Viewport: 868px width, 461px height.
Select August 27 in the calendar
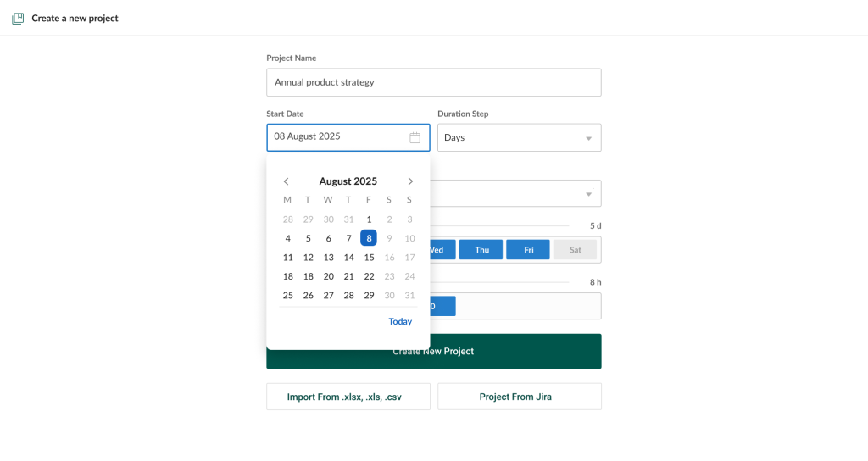click(x=328, y=296)
